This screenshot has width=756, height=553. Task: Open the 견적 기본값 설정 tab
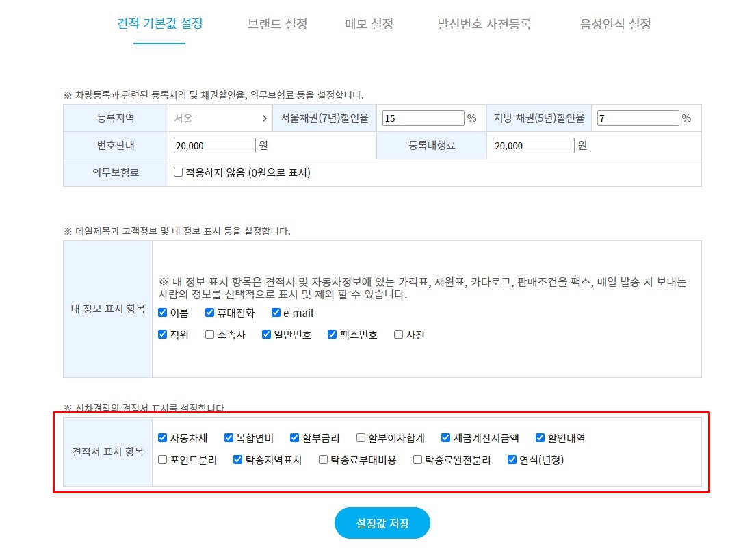click(159, 24)
